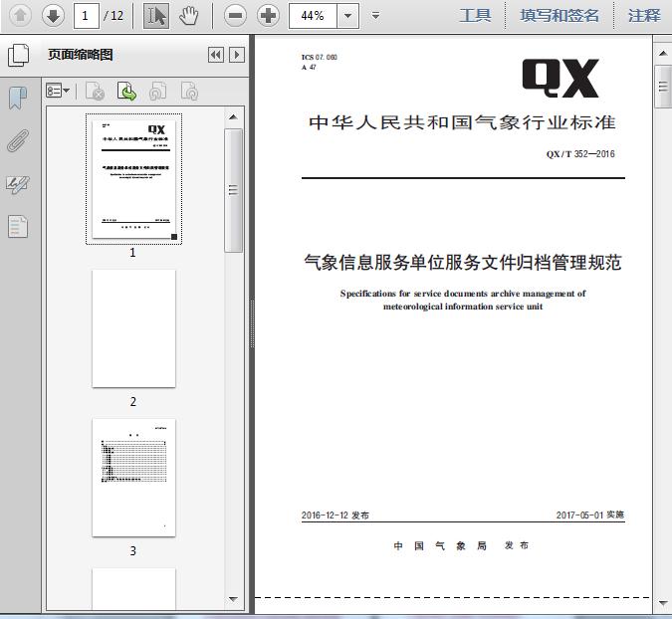Viewport: 672px width, 619px height.
Task: Click the QX logo on the page
Action: 560,79
